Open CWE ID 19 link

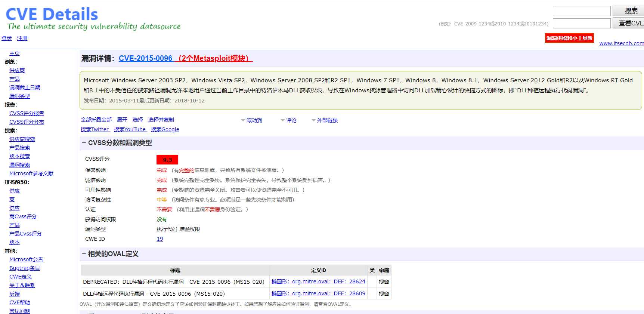pos(160,239)
